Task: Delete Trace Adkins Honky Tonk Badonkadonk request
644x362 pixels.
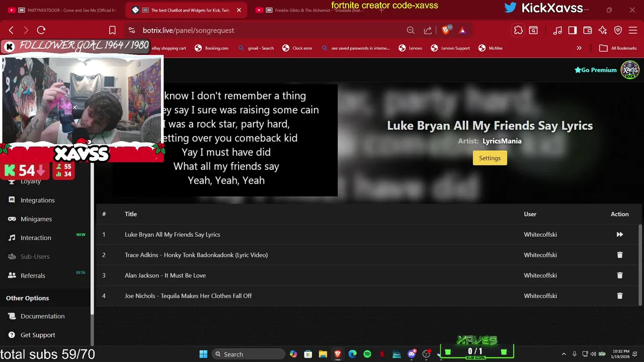Action: [x=619, y=255]
